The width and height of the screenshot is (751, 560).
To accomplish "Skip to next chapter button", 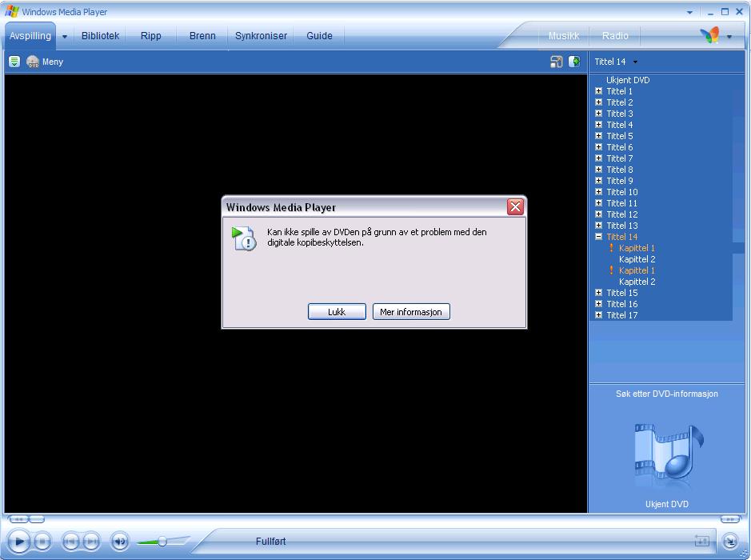I will pyautogui.click(x=91, y=542).
